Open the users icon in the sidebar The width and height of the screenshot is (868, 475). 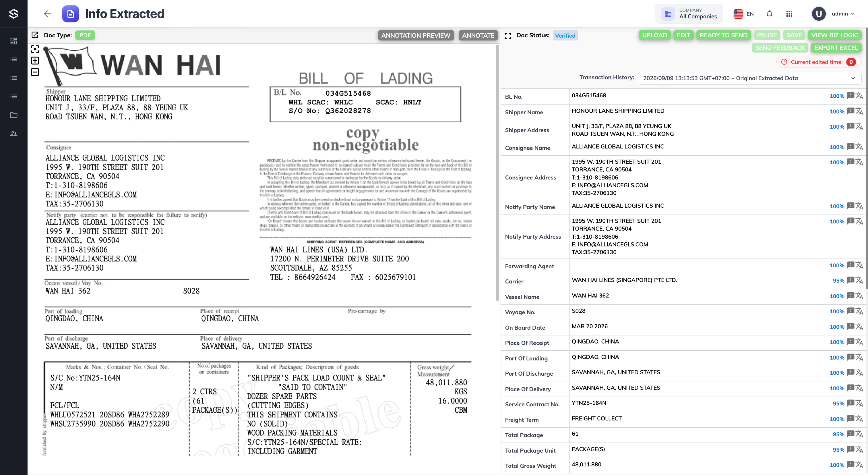(x=13, y=134)
